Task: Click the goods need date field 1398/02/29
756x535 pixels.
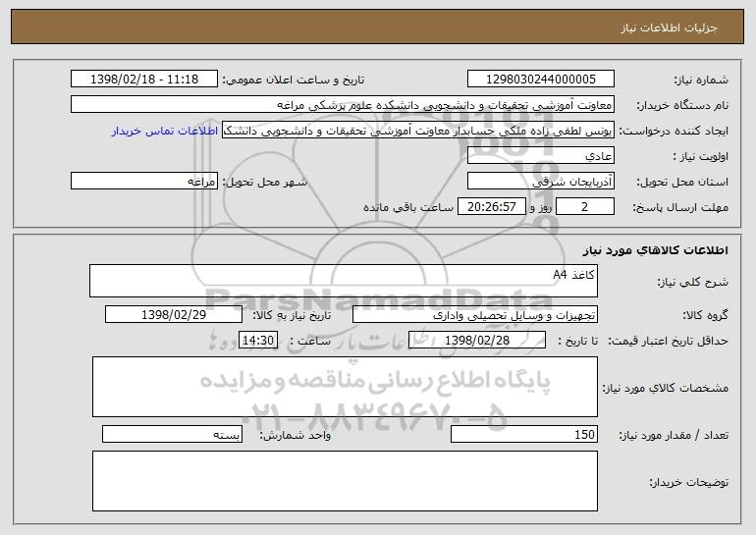Action: [174, 315]
